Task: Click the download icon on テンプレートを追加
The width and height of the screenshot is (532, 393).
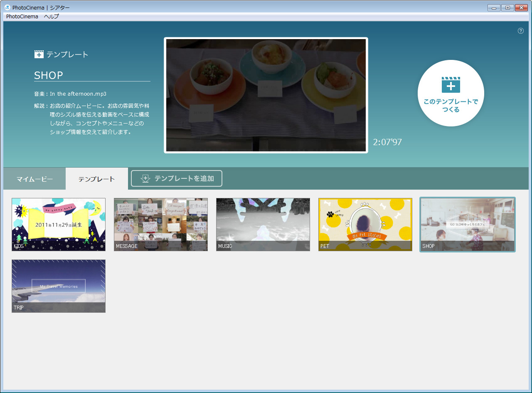Action: coord(145,178)
